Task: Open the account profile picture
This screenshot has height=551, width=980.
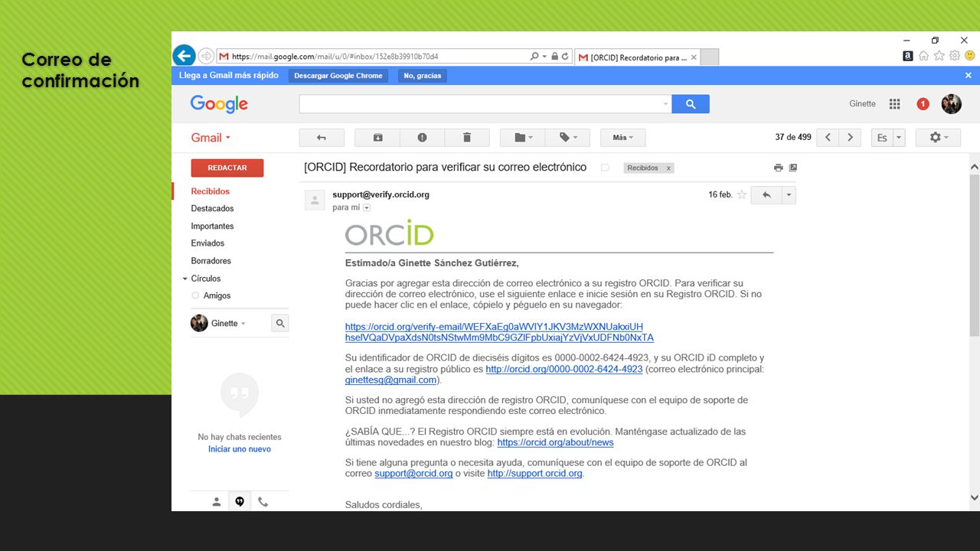Action: pos(952,104)
